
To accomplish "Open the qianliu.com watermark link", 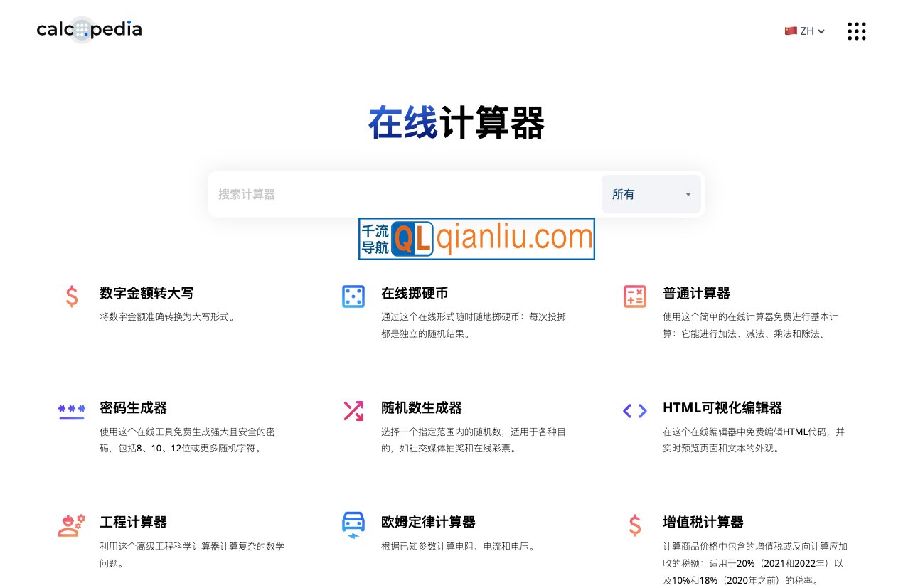I will (x=513, y=239).
